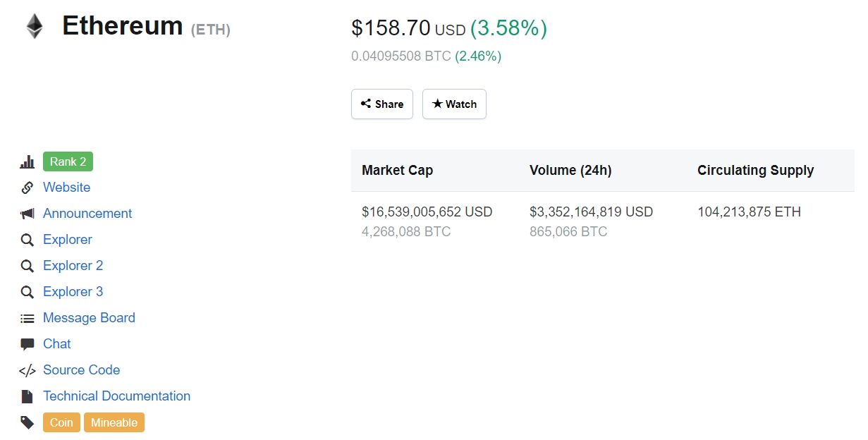Click the speech bubble icon beside Chat

[27, 344]
